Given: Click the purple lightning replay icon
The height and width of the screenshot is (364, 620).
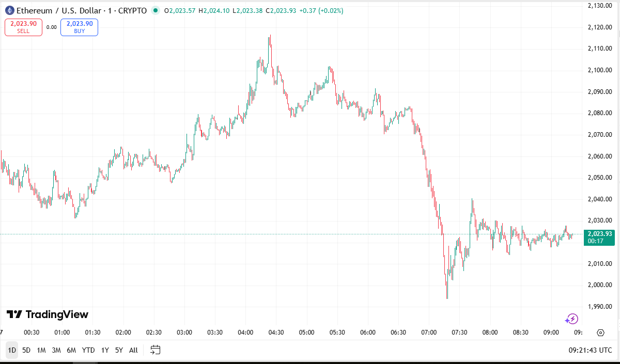Looking at the screenshot, I should 571,319.
